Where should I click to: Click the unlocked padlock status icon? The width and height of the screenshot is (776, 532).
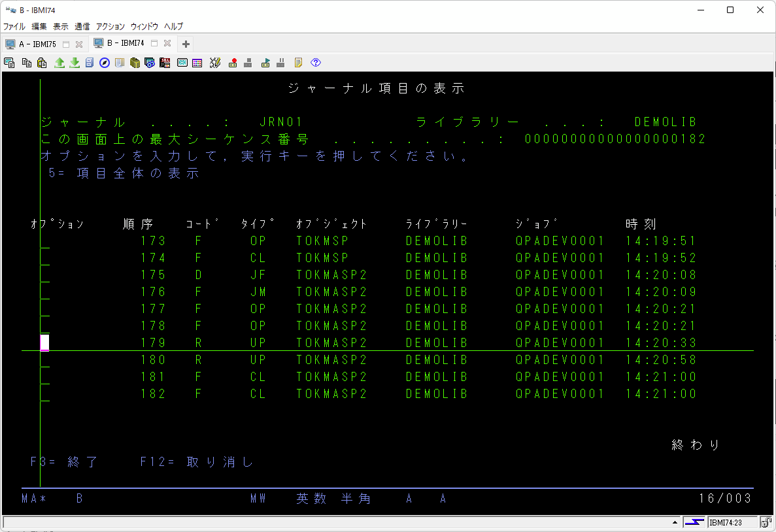click(766, 522)
